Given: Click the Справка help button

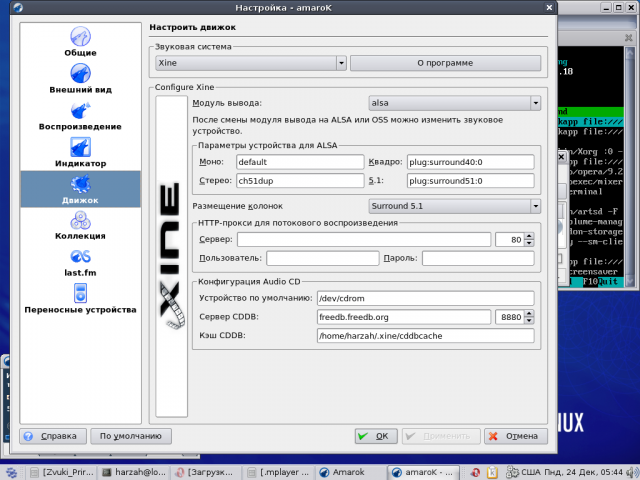Looking at the screenshot, I should click(53, 436).
